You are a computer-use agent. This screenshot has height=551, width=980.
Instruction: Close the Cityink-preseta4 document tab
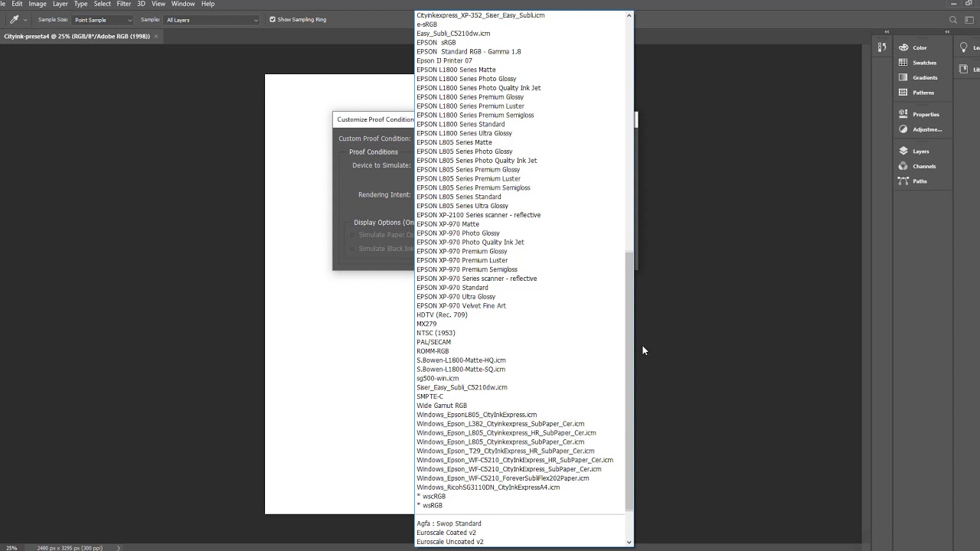tap(156, 36)
